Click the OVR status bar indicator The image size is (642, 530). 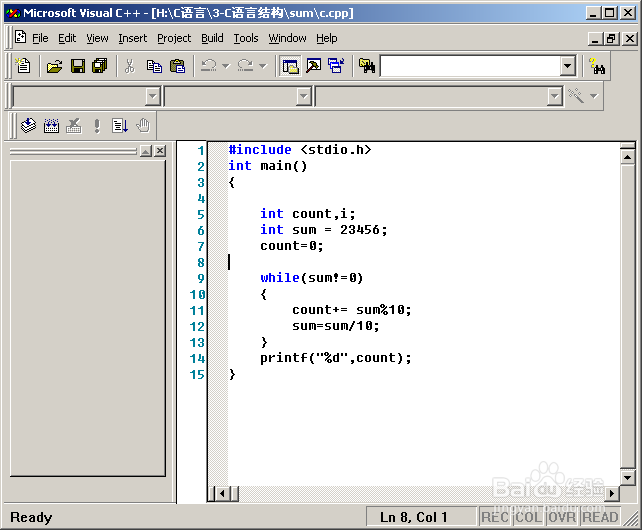pos(562,517)
